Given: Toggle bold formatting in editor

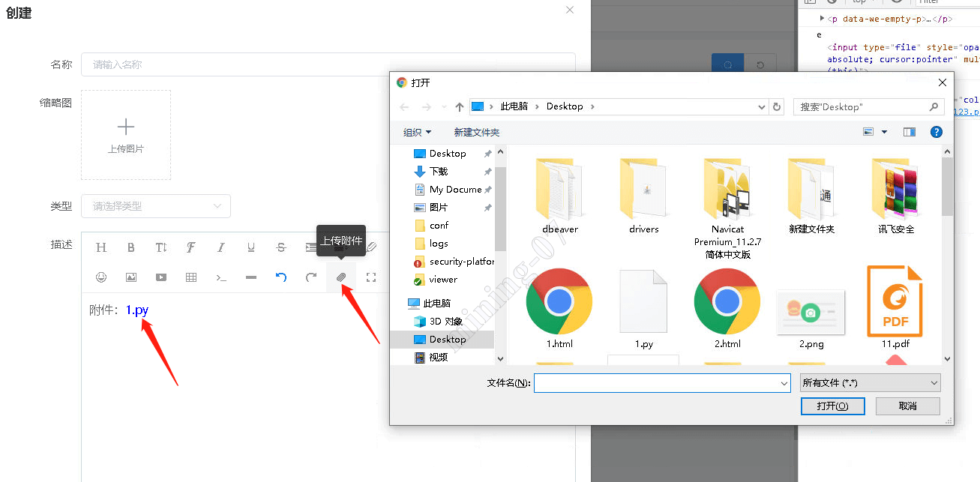Looking at the screenshot, I should coord(131,247).
